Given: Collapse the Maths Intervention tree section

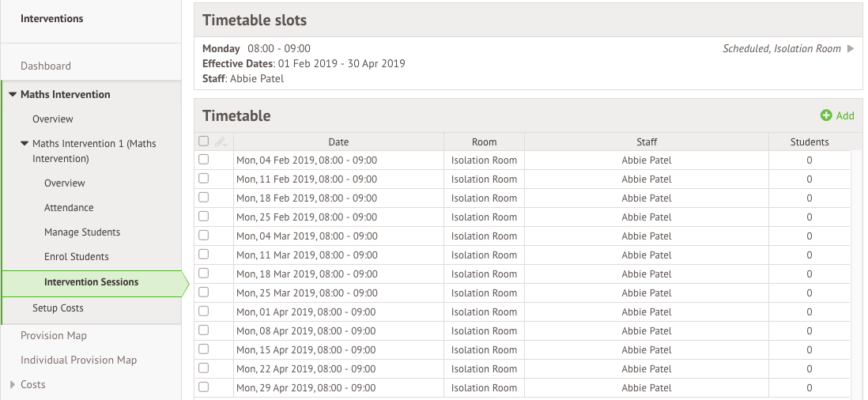Looking at the screenshot, I should click(x=13, y=95).
